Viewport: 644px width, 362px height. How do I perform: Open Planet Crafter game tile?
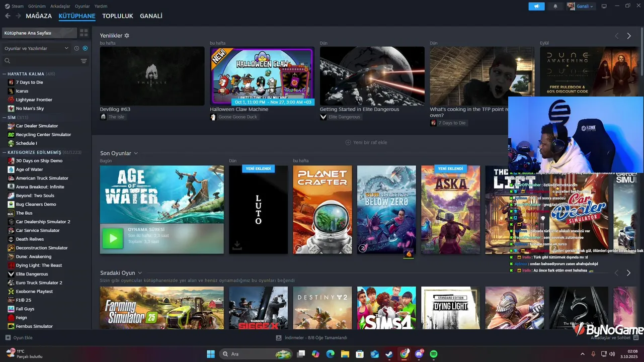tap(323, 210)
